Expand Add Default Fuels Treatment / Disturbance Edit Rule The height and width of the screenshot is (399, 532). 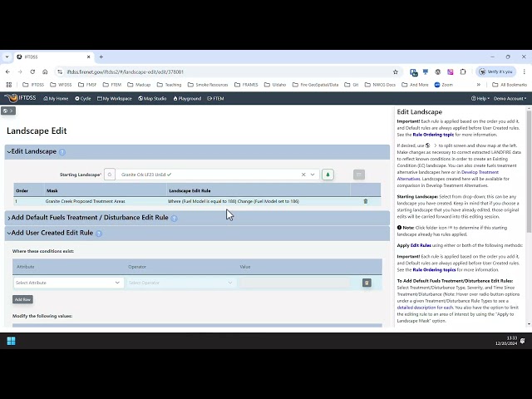(x=88, y=218)
